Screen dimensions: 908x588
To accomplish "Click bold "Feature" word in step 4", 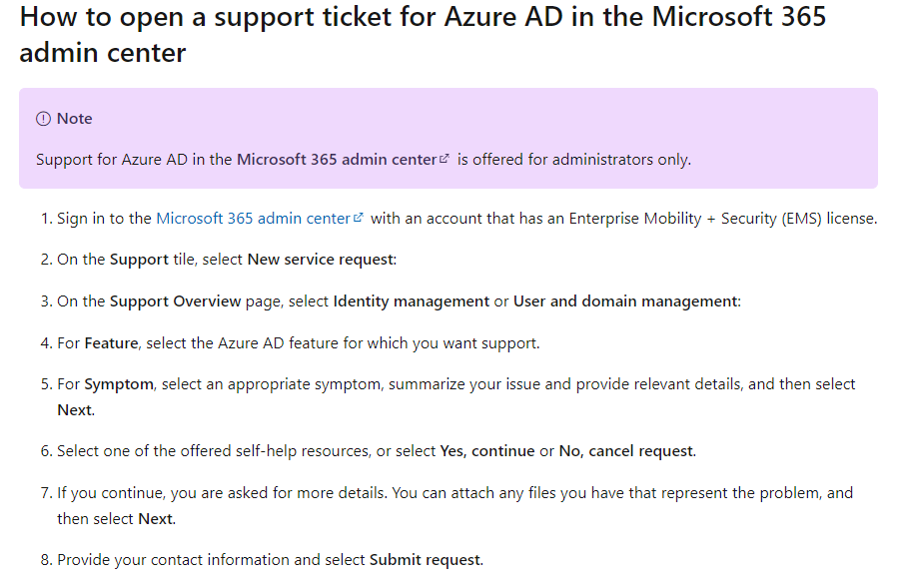I will [x=110, y=343].
